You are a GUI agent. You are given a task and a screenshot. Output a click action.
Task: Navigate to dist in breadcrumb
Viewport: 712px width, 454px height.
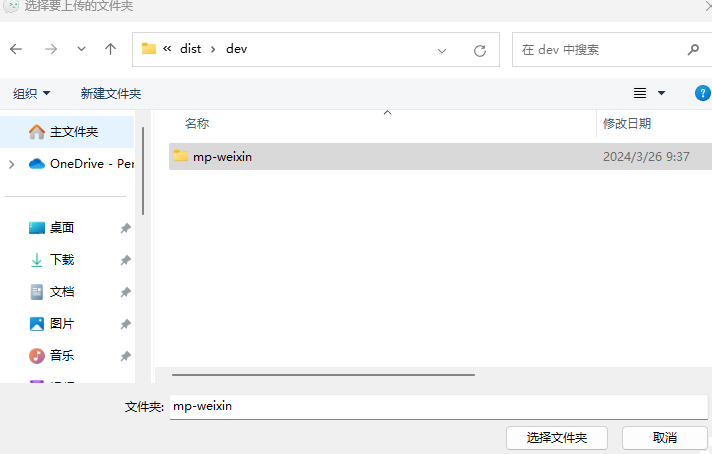point(190,49)
